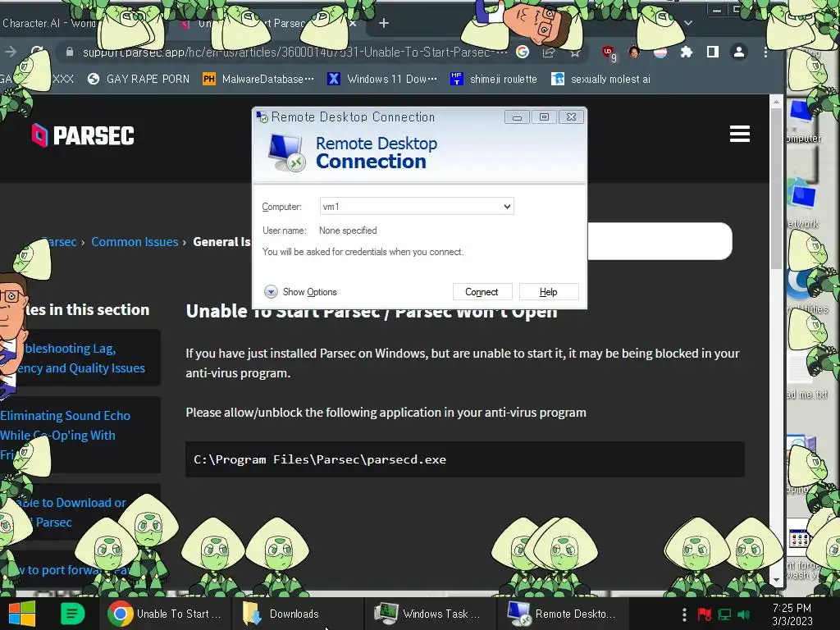Switch to the Character.AI tab
This screenshot has width=840, height=630.
click(x=49, y=24)
